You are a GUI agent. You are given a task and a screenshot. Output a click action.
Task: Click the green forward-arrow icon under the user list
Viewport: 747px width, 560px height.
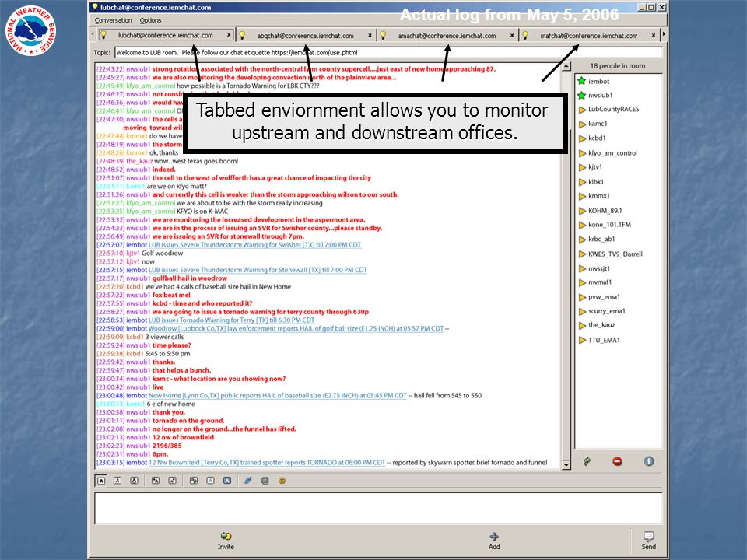pos(587,461)
